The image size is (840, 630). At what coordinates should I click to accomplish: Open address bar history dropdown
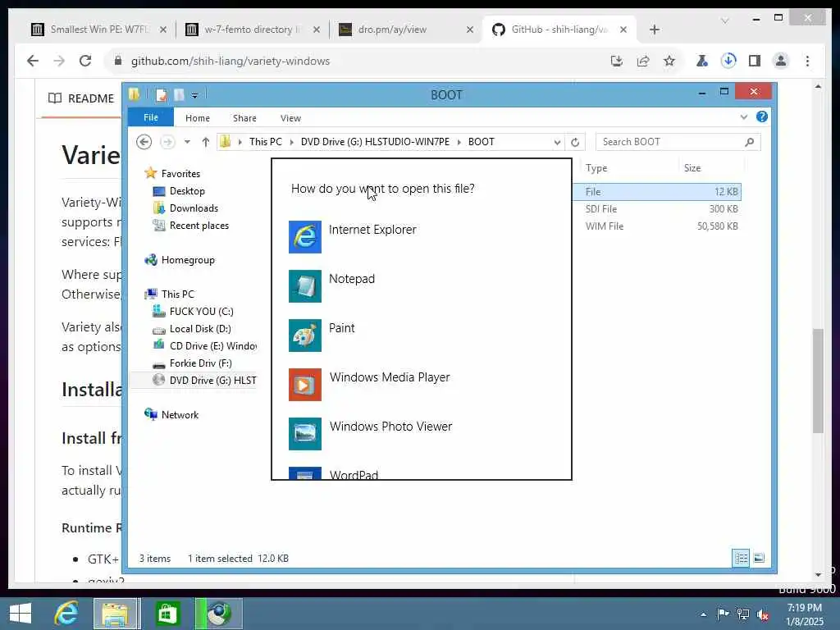tap(557, 142)
